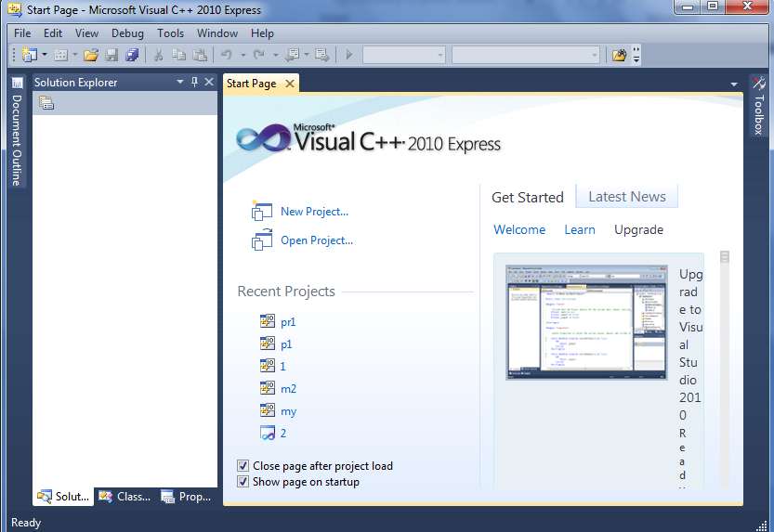Open the Learn section link
Viewport: 774px width, 532px height.
pos(580,229)
